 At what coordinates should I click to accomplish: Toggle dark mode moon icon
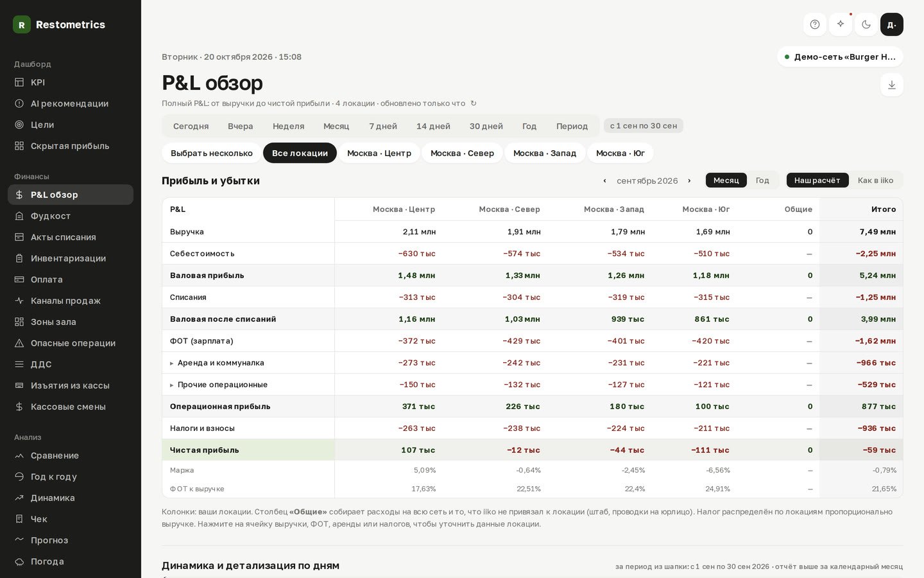click(866, 24)
